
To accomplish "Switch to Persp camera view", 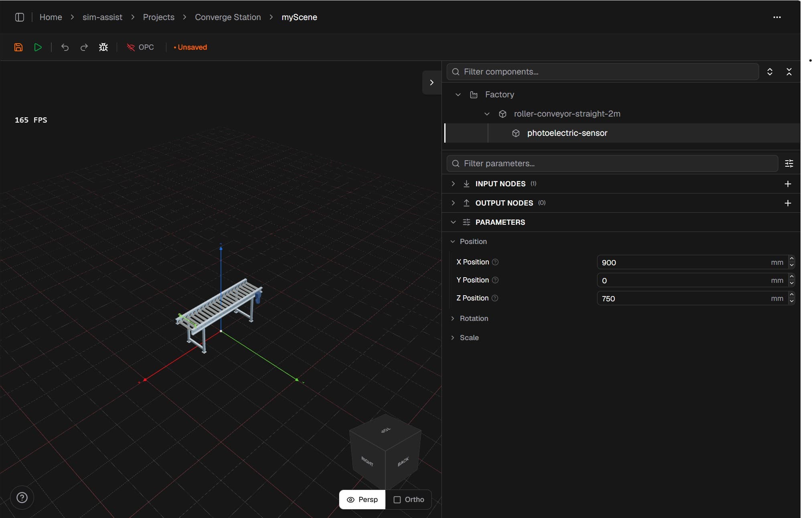I will coord(361,500).
